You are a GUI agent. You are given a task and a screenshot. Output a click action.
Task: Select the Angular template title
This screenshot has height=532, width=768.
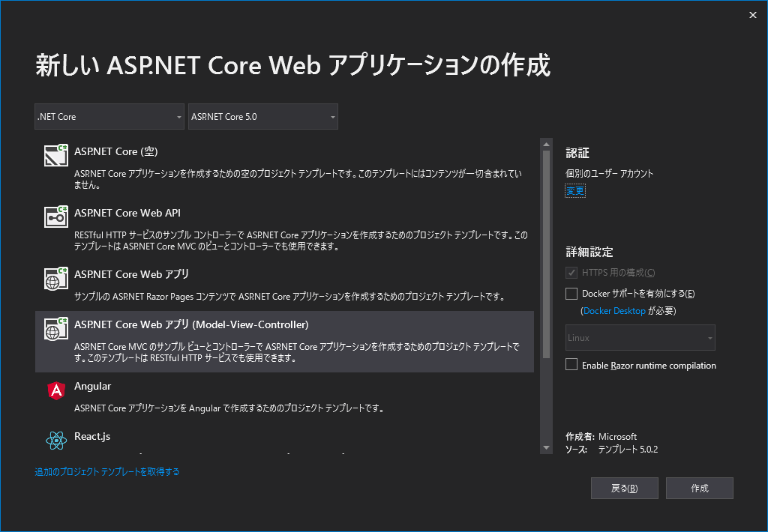click(92, 386)
